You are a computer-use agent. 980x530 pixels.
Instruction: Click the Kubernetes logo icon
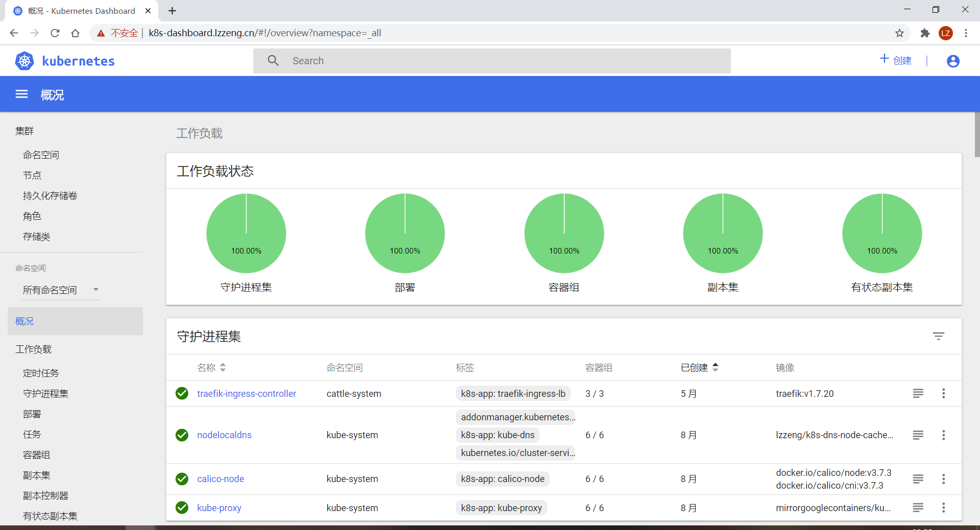tap(24, 61)
